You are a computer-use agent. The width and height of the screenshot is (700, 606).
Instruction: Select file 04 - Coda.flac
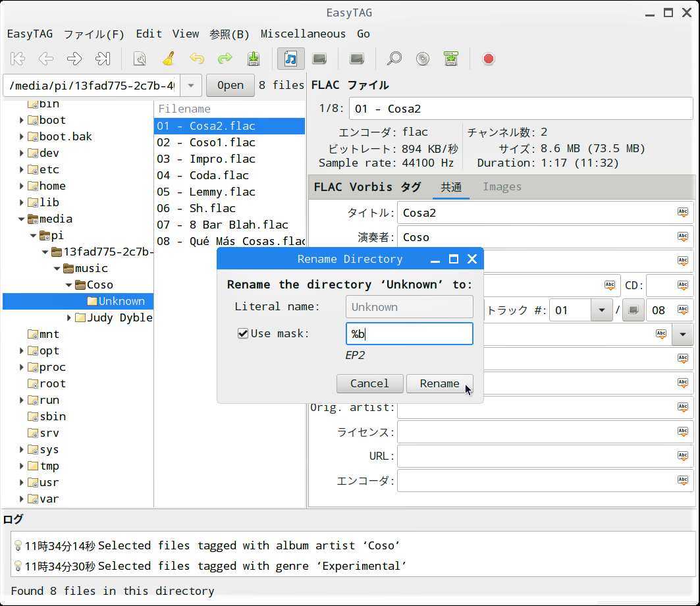tap(229, 175)
